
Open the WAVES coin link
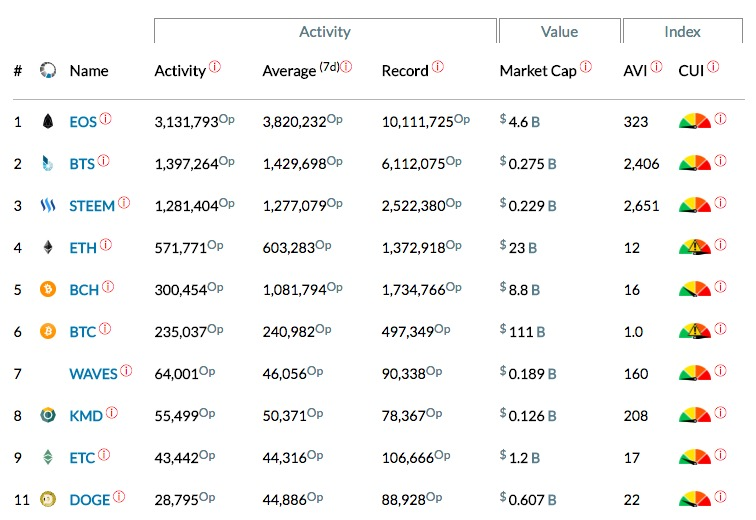coord(94,374)
